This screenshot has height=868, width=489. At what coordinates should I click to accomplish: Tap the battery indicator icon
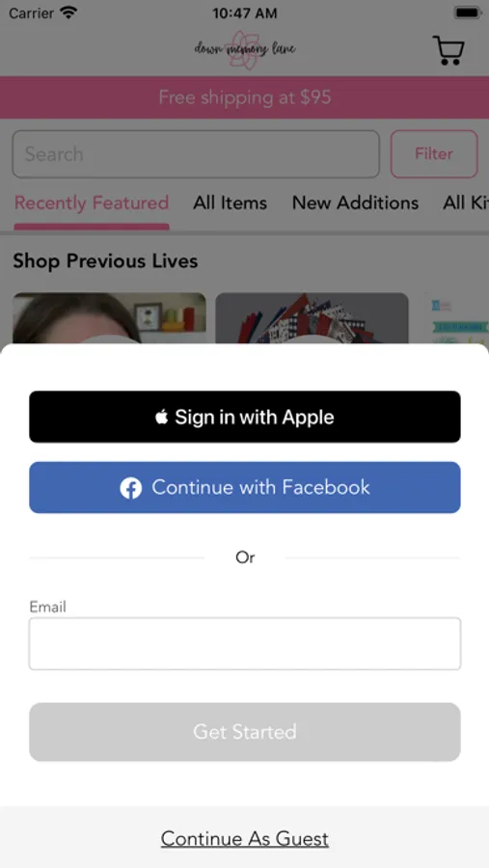[x=468, y=13]
